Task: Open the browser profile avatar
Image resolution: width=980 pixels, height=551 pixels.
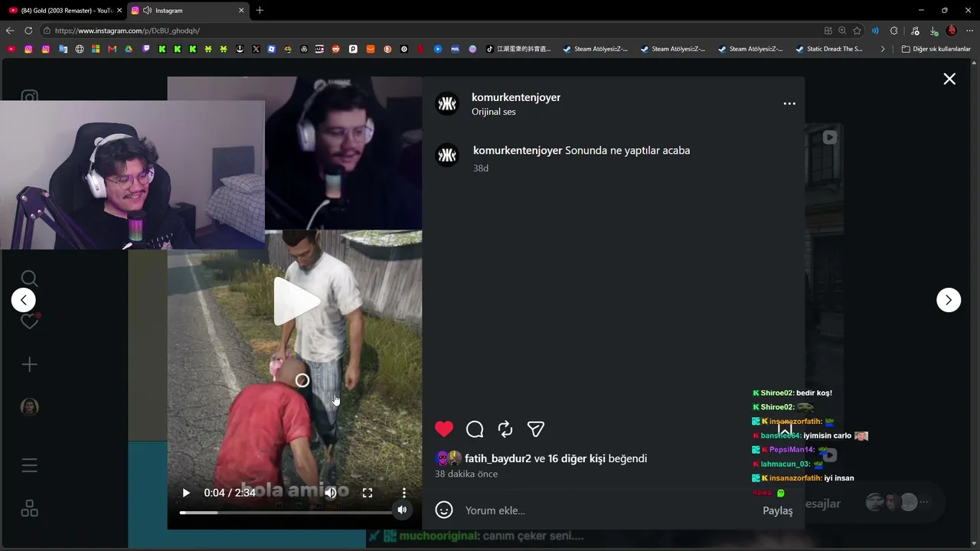Action: click(x=952, y=31)
